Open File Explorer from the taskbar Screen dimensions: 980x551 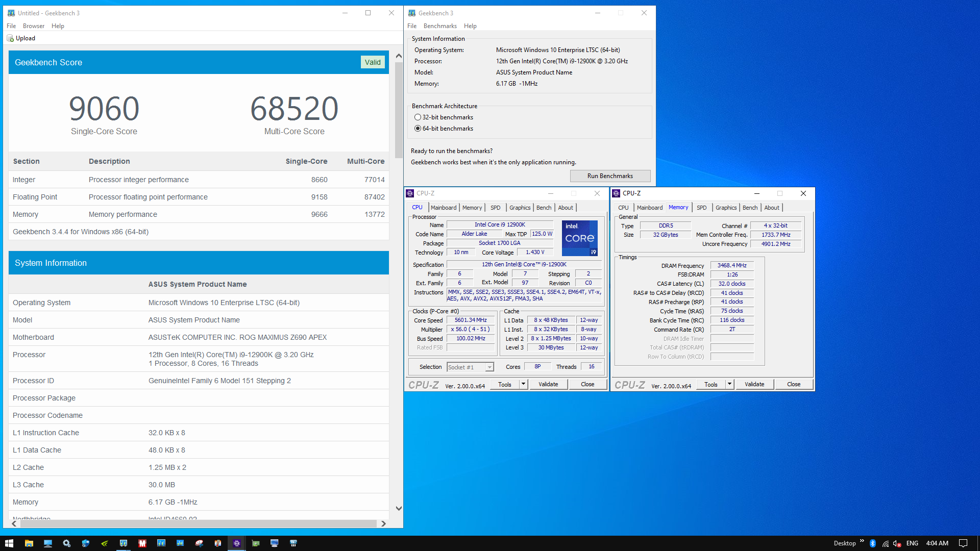(x=29, y=543)
